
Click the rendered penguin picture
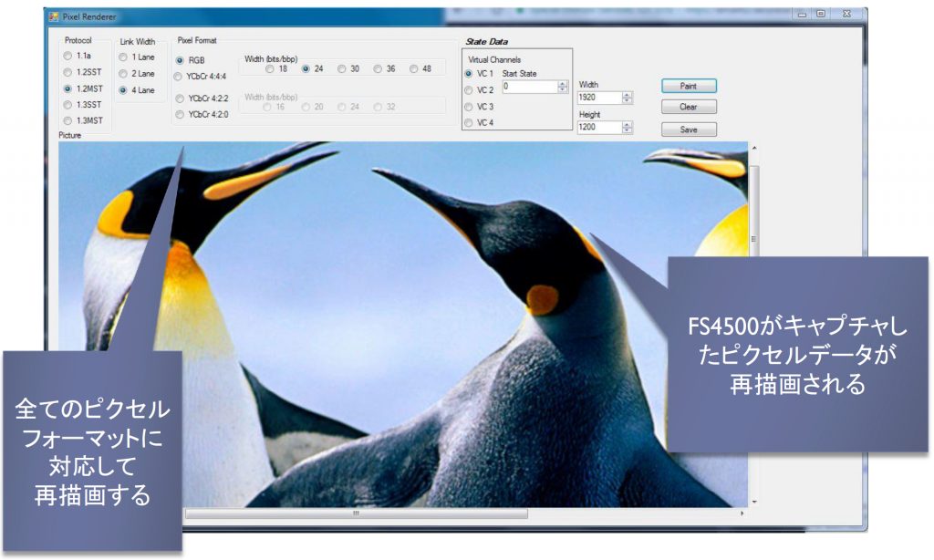(x=402, y=324)
